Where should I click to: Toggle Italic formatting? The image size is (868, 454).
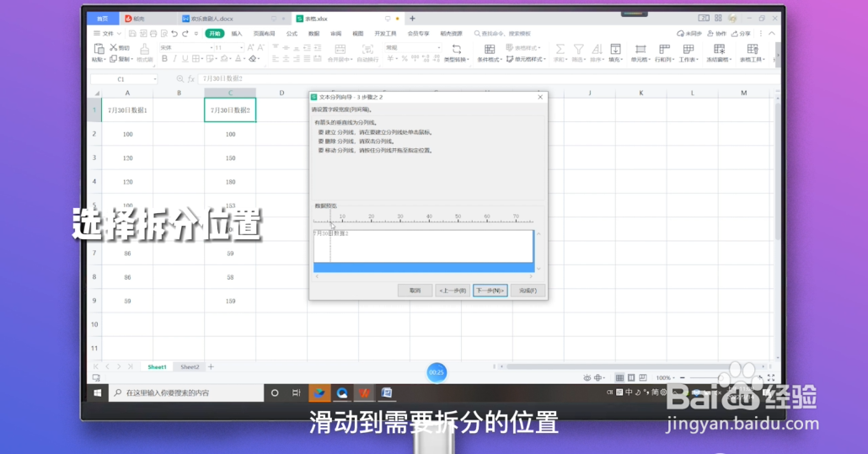174,59
